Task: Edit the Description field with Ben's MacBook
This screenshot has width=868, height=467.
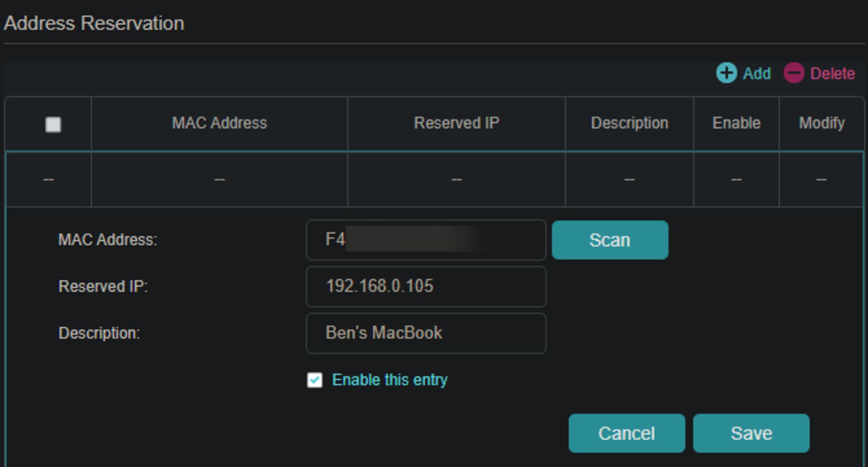Action: (x=425, y=334)
